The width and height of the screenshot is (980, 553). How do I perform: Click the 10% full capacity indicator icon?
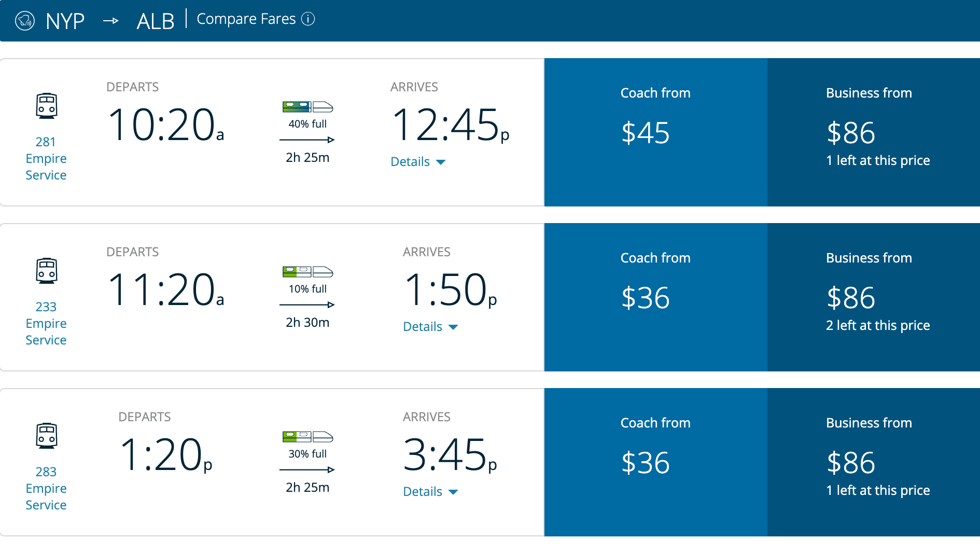coord(307,272)
